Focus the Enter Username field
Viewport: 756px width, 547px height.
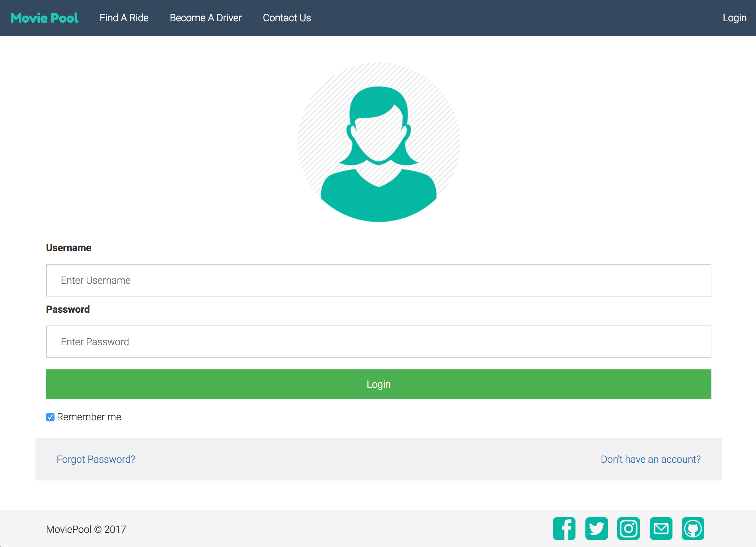378,280
